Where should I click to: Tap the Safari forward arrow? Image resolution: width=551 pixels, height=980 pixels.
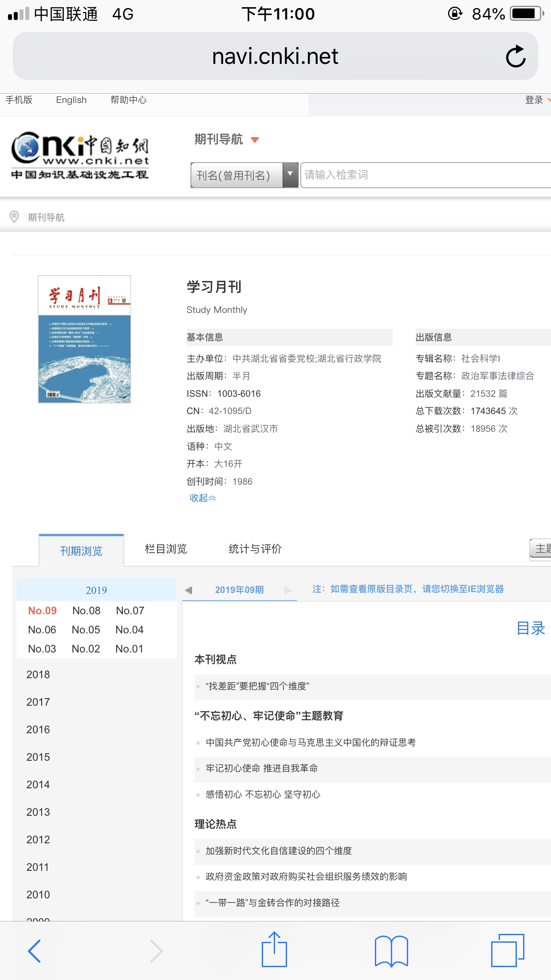point(156,951)
